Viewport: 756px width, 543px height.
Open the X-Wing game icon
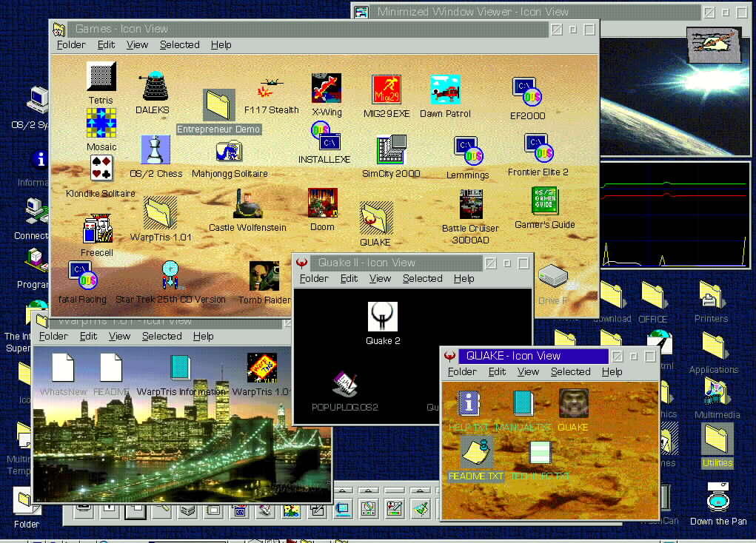[326, 88]
